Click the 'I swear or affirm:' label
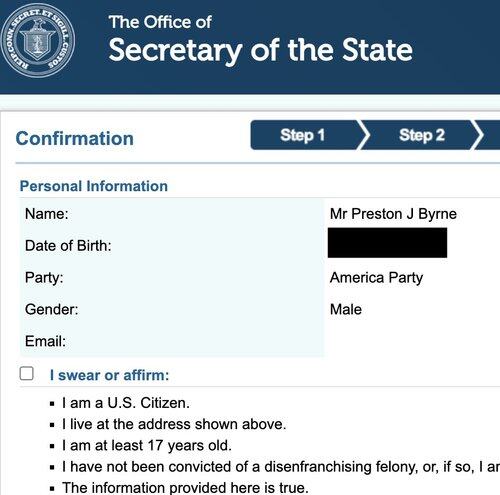 tap(109, 375)
